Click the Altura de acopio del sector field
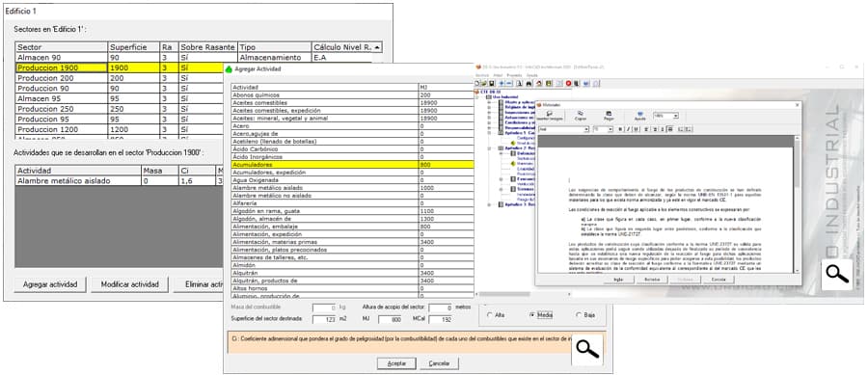868x375 pixels. (441, 308)
